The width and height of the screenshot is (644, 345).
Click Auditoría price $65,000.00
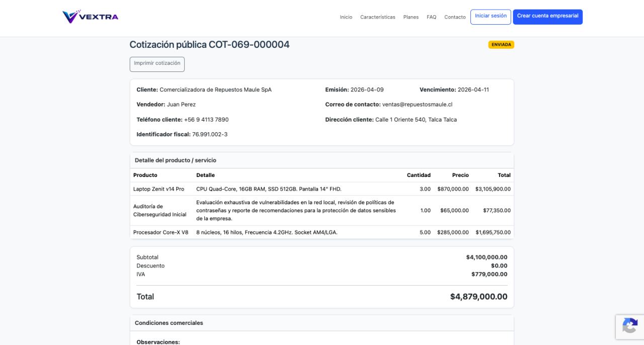pyautogui.click(x=454, y=210)
